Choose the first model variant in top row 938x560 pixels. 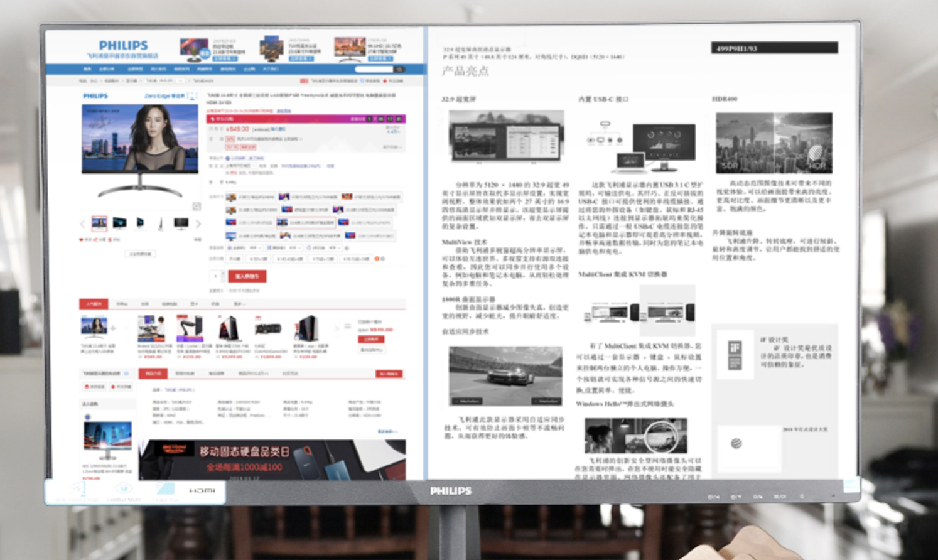pos(251,197)
